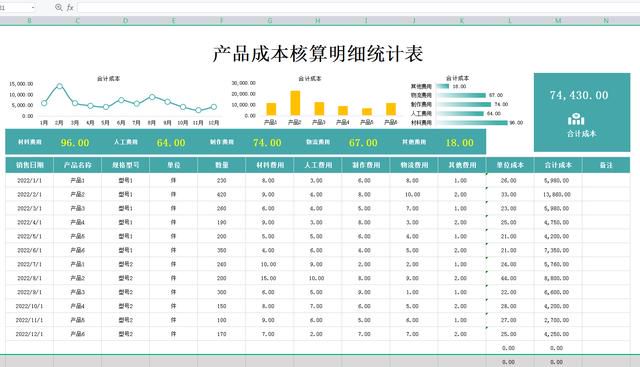Select column G header

coord(269,20)
